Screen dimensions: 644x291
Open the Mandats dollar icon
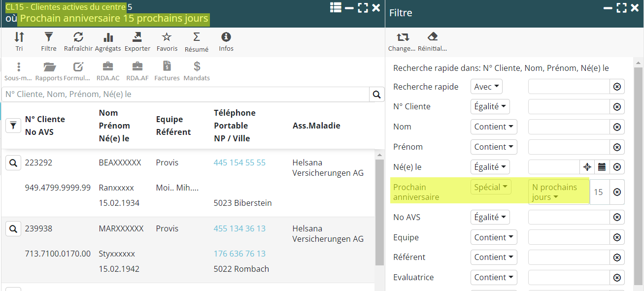point(197,67)
